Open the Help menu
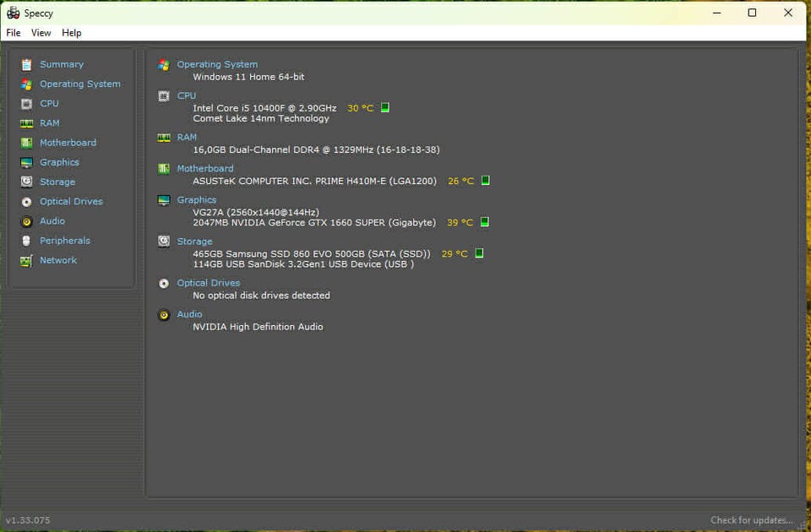Image resolution: width=811 pixels, height=532 pixels. 72,33
